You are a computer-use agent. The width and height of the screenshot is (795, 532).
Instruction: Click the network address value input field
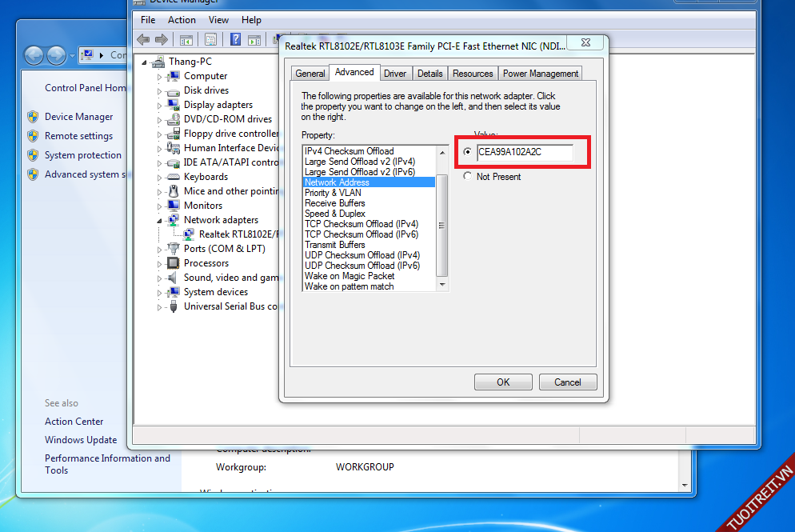[x=525, y=152]
